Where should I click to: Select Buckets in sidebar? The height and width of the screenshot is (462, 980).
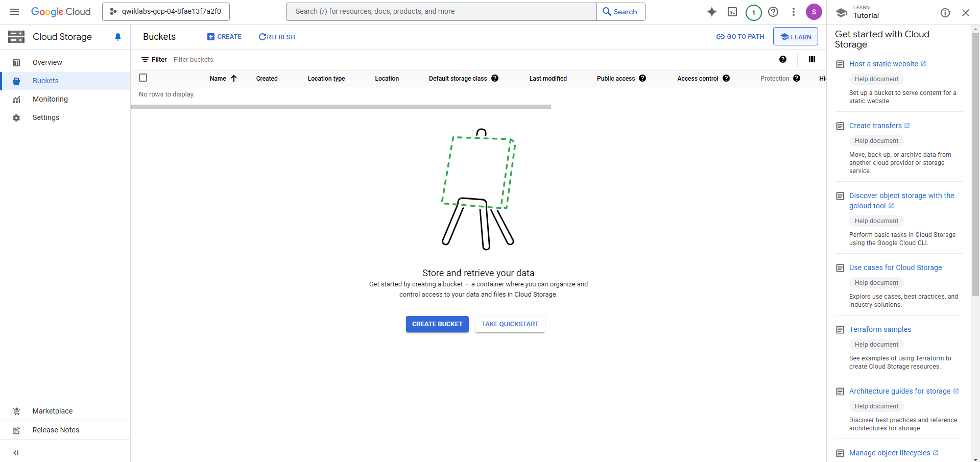click(65, 81)
